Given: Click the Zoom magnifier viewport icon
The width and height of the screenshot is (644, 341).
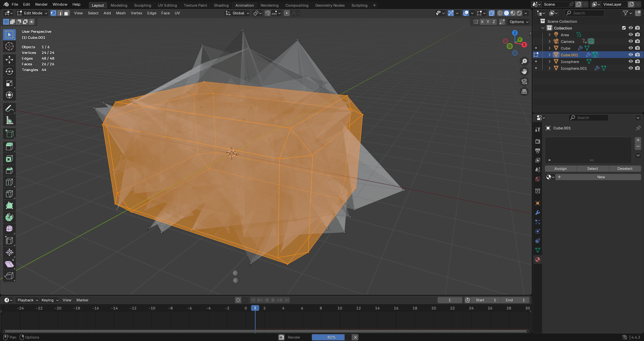Looking at the screenshot, I should click(x=524, y=61).
